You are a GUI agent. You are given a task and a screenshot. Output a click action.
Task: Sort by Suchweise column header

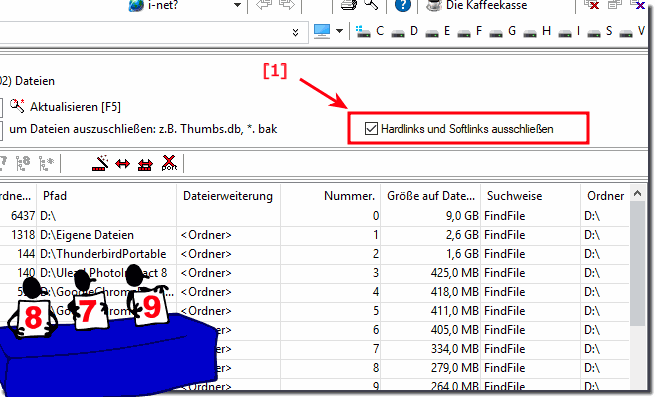[x=531, y=196]
